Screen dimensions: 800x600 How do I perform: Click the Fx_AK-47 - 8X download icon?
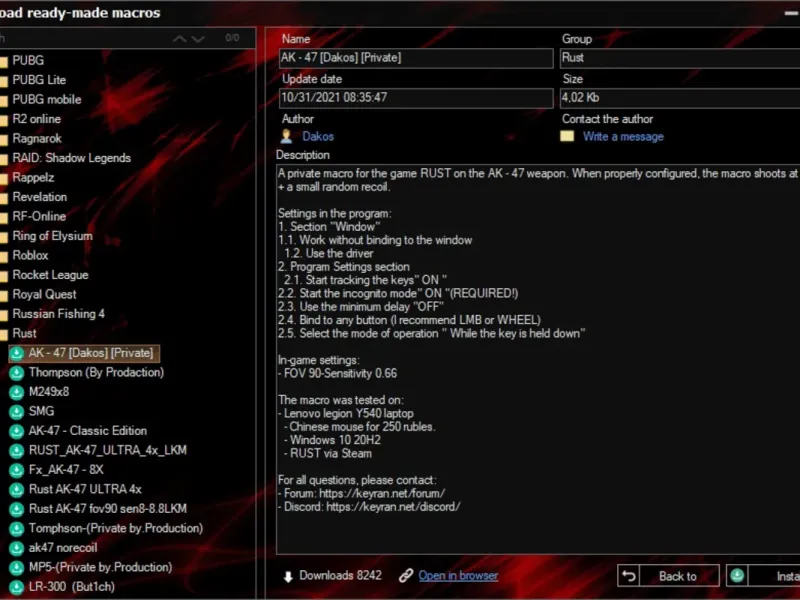[16, 470]
